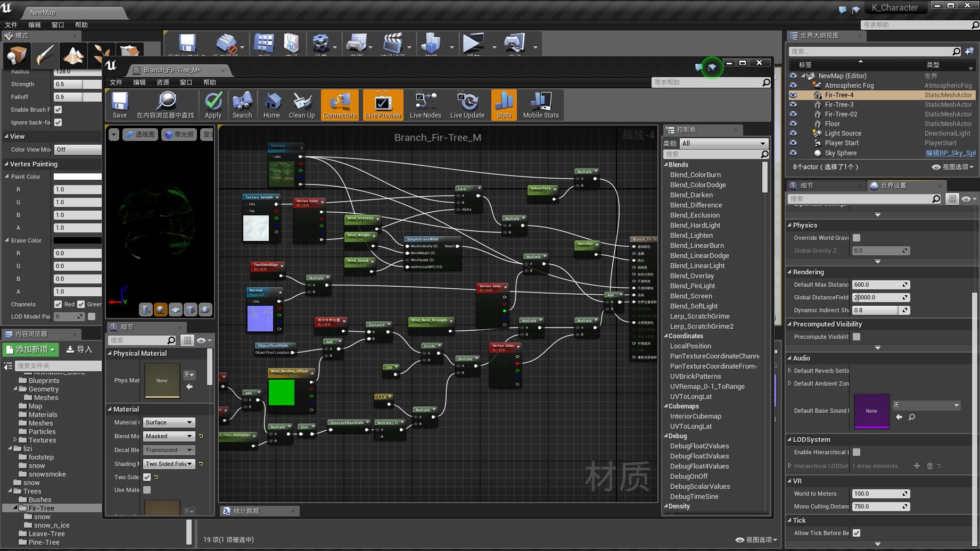
Task: Open the 资源 menu in material editor
Action: [x=162, y=82]
